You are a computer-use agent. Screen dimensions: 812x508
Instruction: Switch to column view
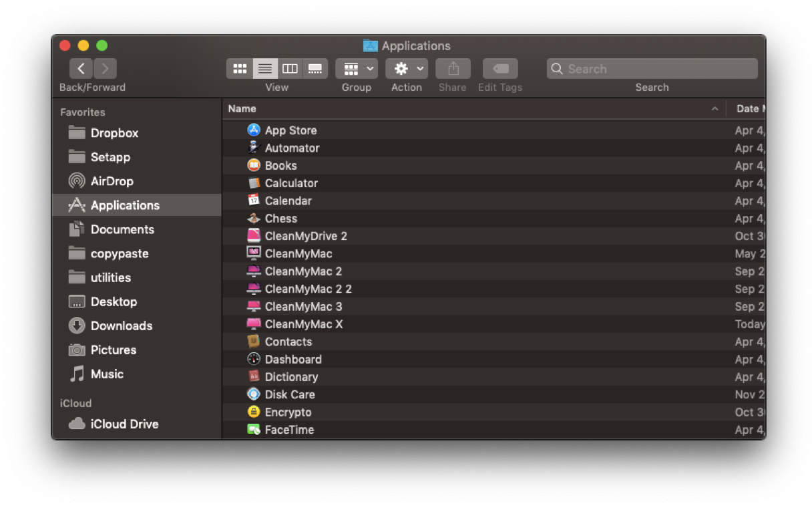tap(290, 69)
